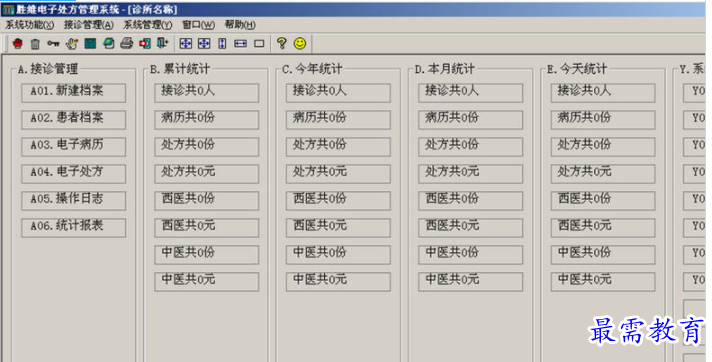
Task: Click the hand with pencil toolbar icon
Action: (72, 44)
